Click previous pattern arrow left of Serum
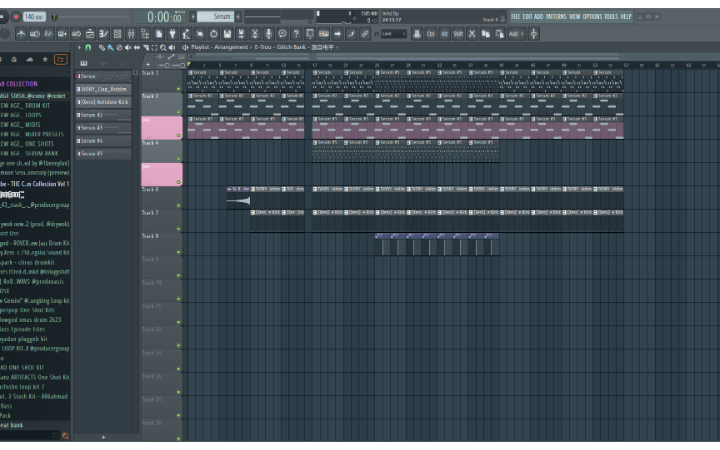The width and height of the screenshot is (720, 450). pos(193,17)
